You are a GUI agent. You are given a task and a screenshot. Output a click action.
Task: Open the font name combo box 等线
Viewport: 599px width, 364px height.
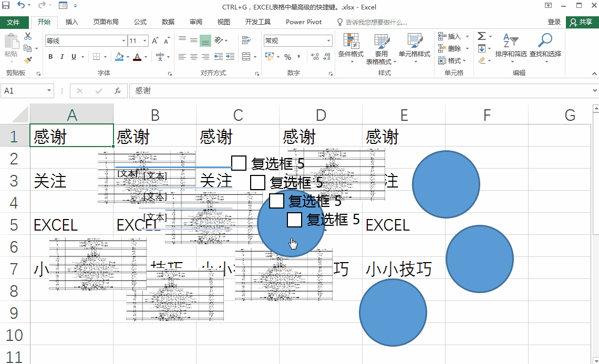(x=86, y=40)
